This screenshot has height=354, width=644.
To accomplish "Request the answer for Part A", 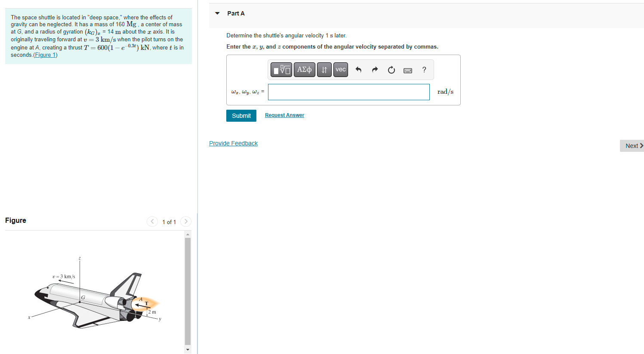I will 284,115.
